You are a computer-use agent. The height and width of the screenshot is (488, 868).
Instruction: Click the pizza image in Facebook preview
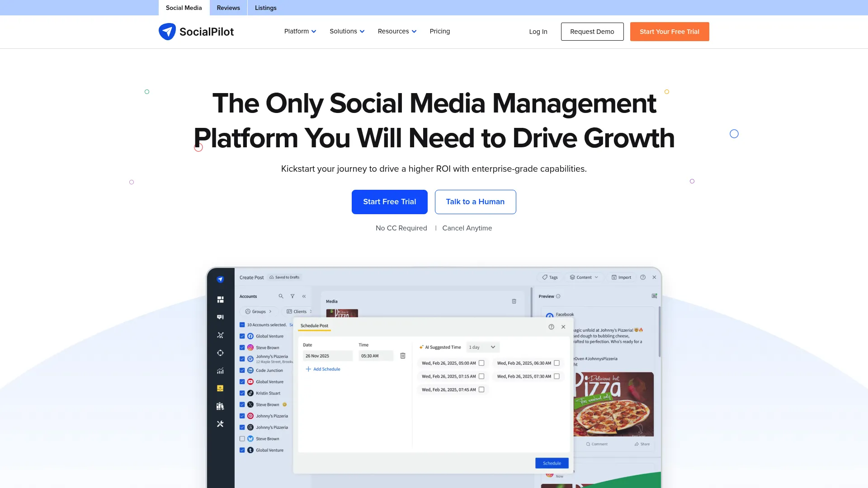pyautogui.click(x=613, y=404)
